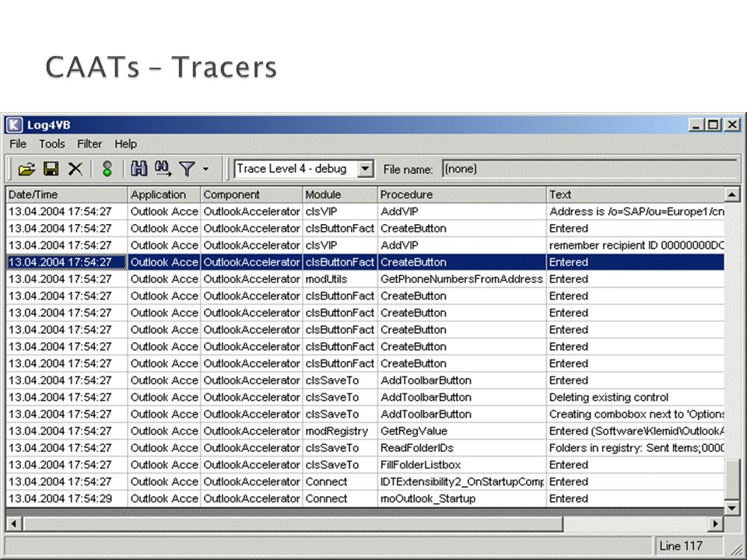Open the Trace Level 4 - debug dropdown

pyautogui.click(x=365, y=169)
